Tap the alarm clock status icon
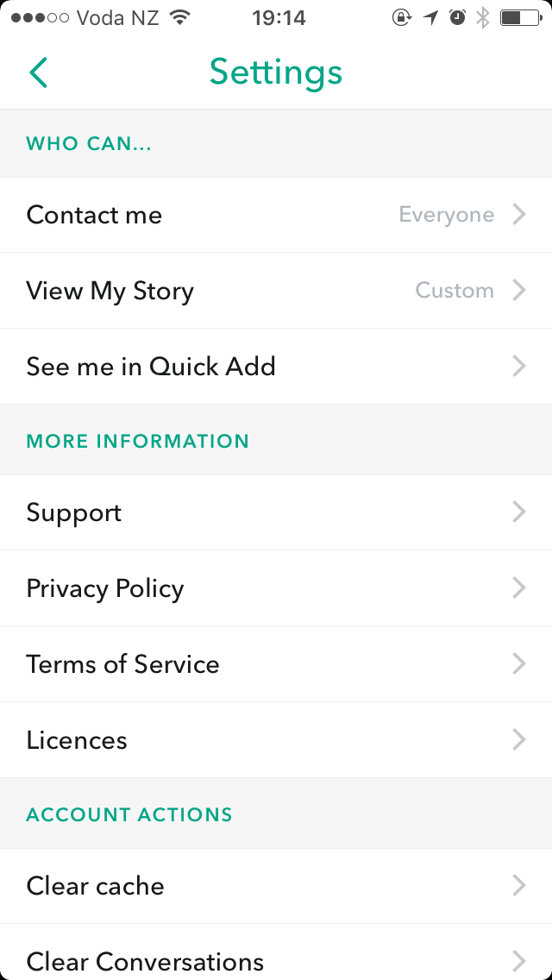The image size is (552, 980). click(458, 17)
